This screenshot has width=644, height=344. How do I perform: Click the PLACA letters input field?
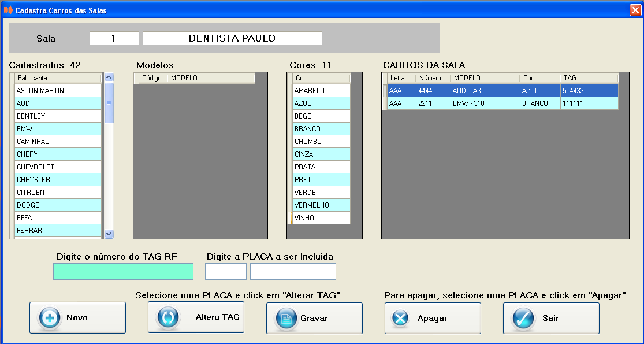[x=226, y=271]
